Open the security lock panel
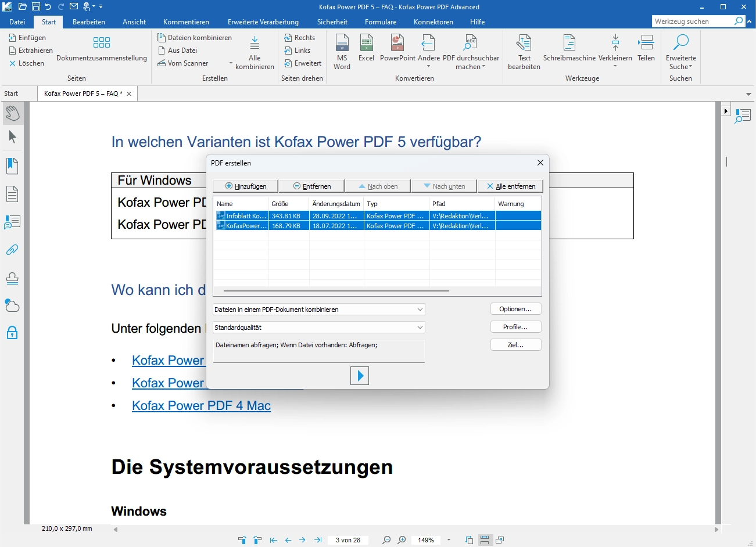Image resolution: width=756 pixels, height=547 pixels. point(12,333)
